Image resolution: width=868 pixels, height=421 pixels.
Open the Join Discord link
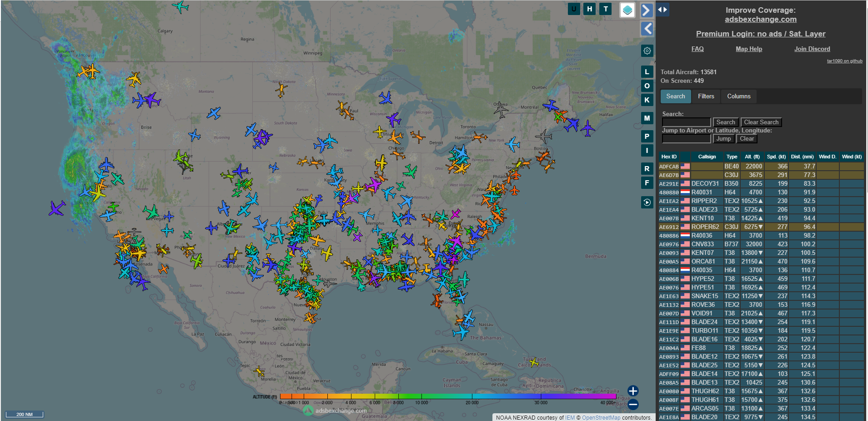812,49
